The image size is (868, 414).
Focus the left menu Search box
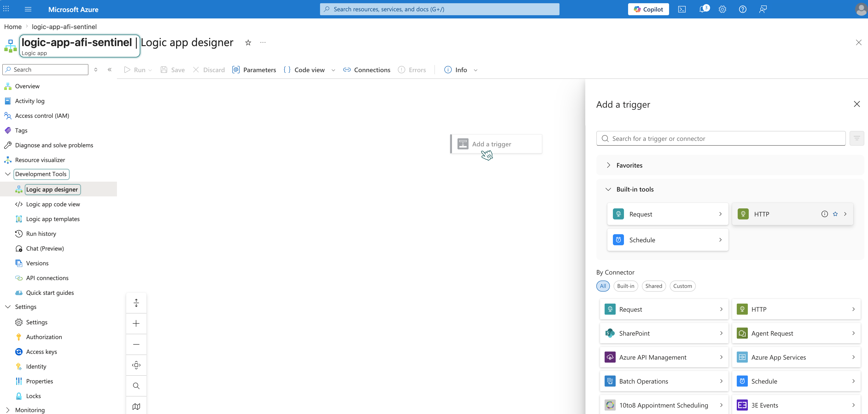tap(45, 70)
